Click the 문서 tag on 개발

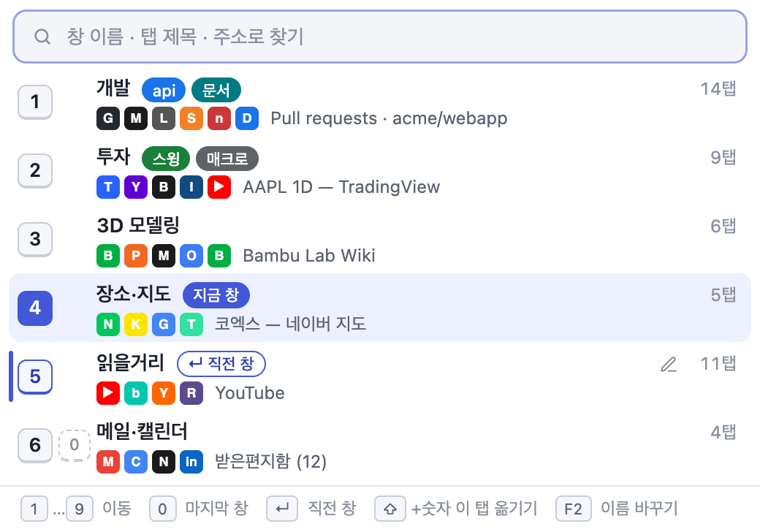click(216, 91)
